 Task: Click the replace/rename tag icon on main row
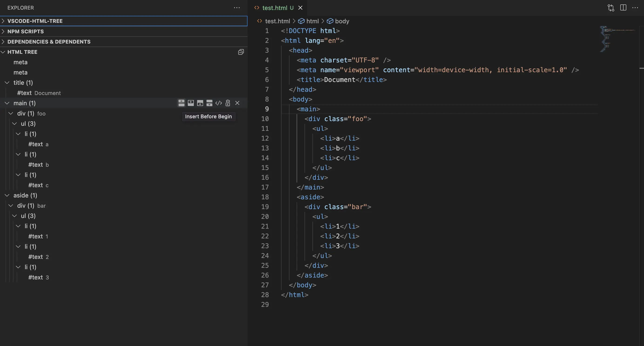pyautogui.click(x=228, y=103)
